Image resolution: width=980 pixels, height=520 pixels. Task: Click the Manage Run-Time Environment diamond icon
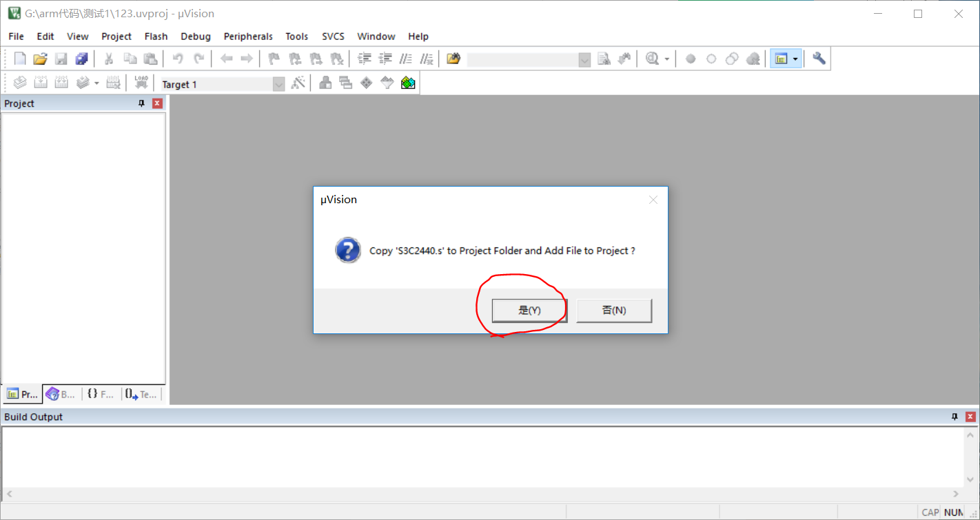click(367, 83)
